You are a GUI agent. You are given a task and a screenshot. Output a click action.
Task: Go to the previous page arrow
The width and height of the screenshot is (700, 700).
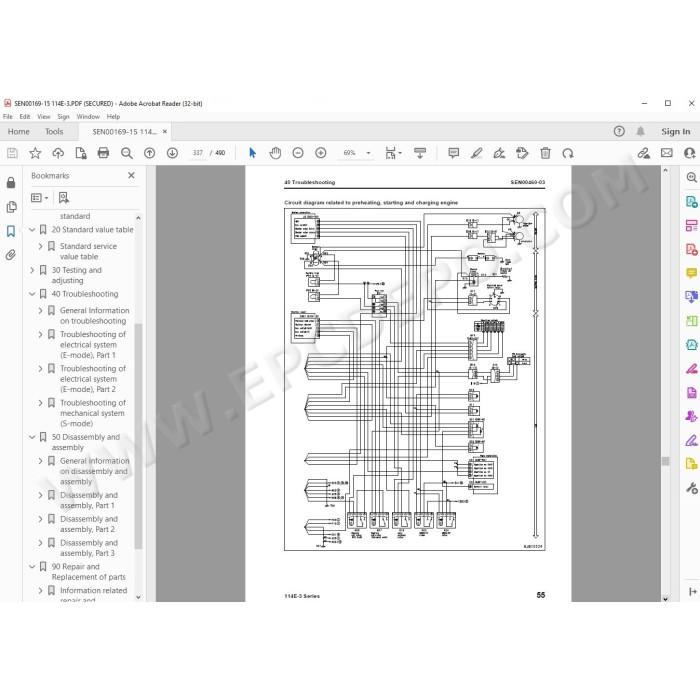[x=150, y=153]
